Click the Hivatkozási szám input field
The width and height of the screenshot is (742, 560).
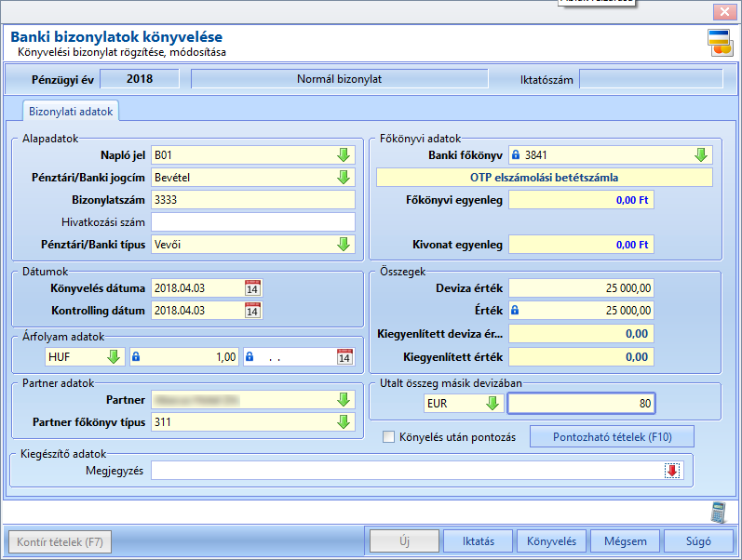(x=253, y=221)
